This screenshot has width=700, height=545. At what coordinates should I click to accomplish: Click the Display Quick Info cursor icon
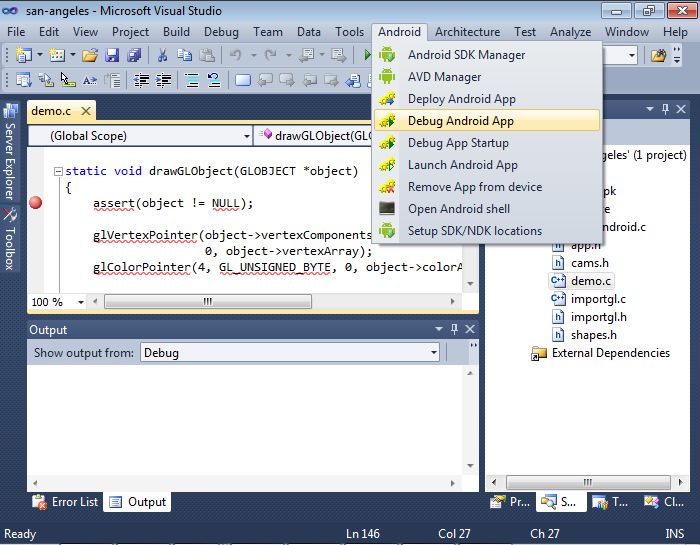(x=67, y=80)
